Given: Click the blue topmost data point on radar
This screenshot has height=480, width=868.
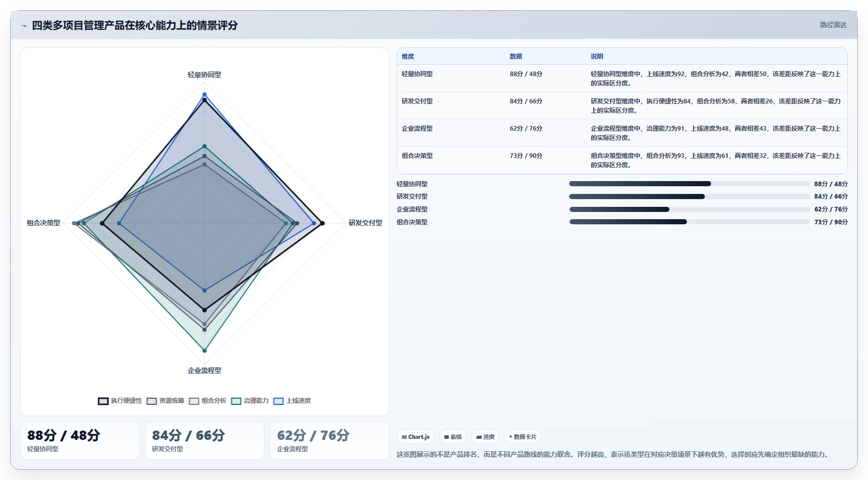Looking at the screenshot, I should [204, 95].
